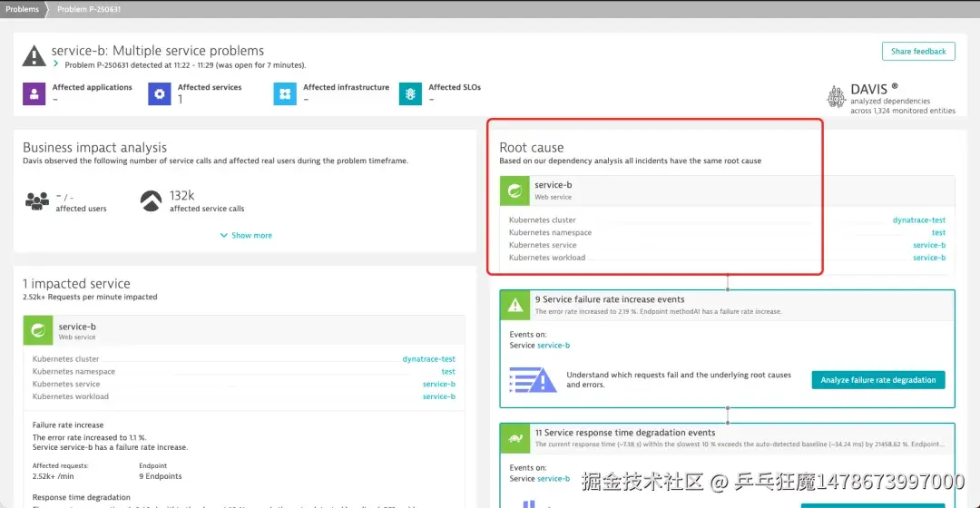Click '1 impacted service' heading

[x=76, y=284]
